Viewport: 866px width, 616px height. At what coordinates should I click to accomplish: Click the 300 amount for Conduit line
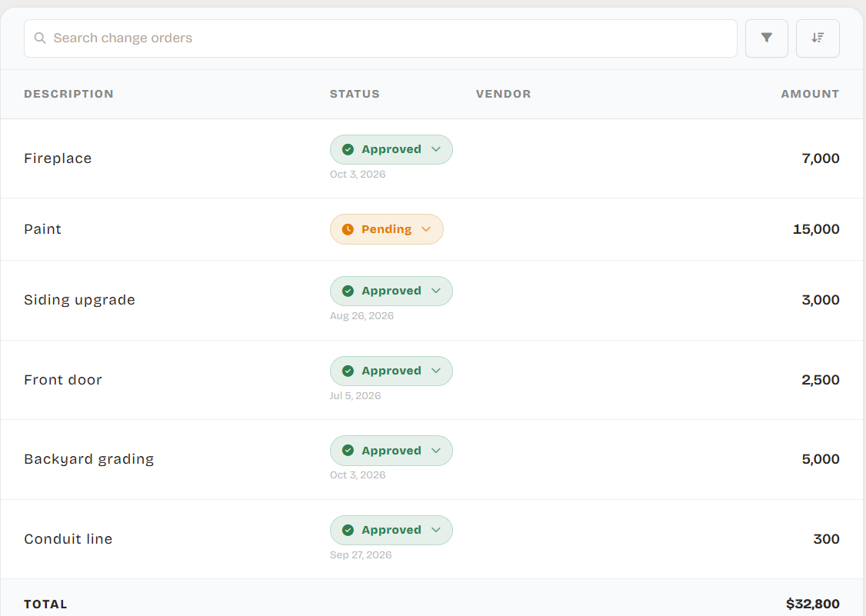point(826,539)
